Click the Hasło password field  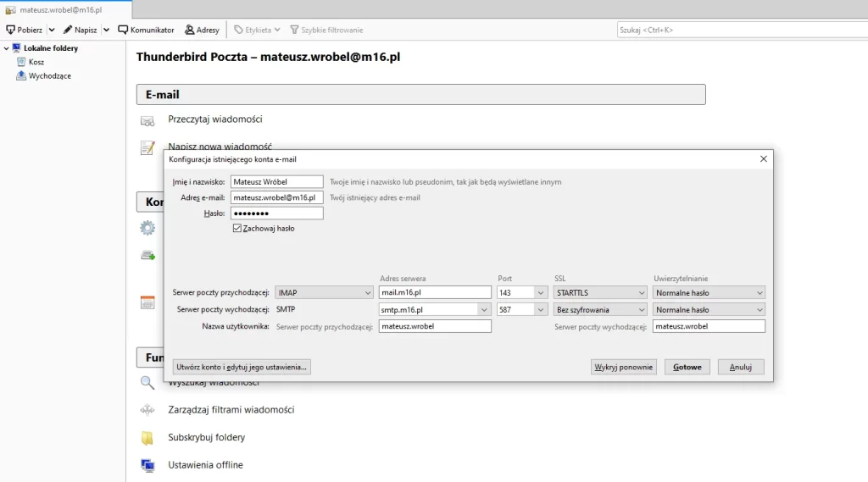point(276,213)
